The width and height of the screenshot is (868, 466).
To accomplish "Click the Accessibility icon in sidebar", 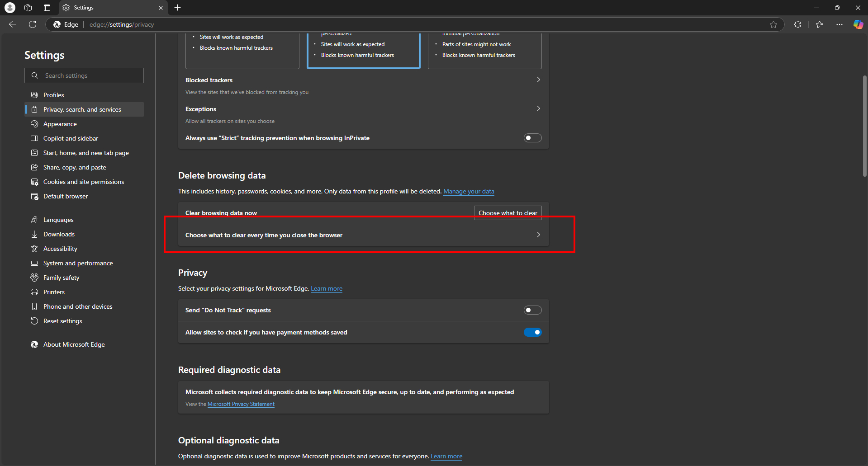I will click(x=34, y=249).
